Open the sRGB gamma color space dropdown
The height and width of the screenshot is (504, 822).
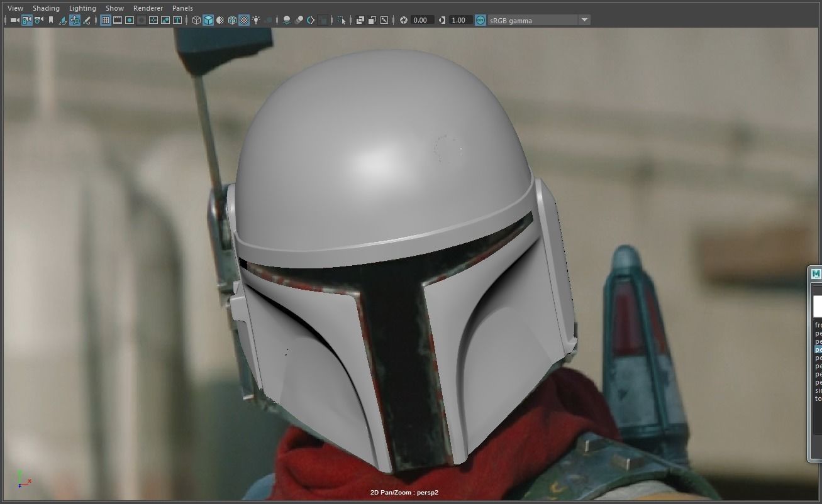(539, 20)
